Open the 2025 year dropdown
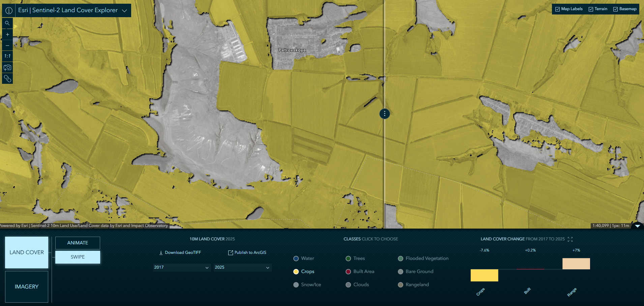 242,267
